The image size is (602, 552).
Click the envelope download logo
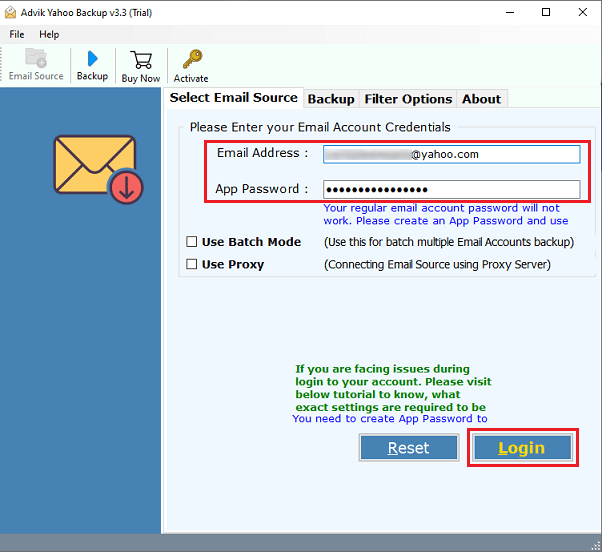click(x=98, y=169)
